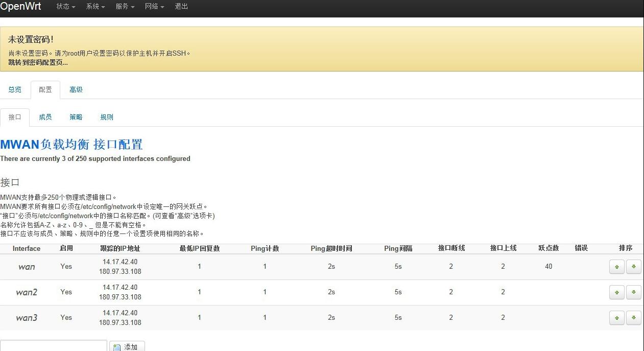The width and height of the screenshot is (644, 351).
Task: Open the 规则 sub-tab
Action: coord(107,117)
